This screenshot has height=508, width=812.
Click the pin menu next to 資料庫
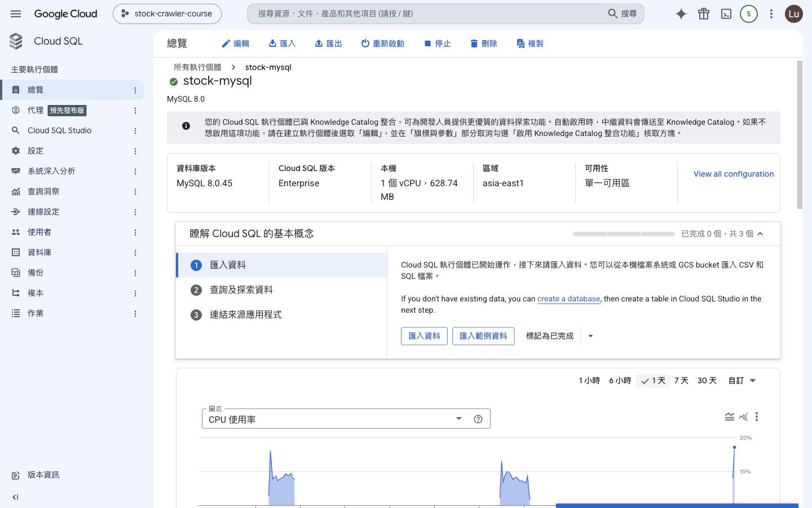pyautogui.click(x=135, y=253)
